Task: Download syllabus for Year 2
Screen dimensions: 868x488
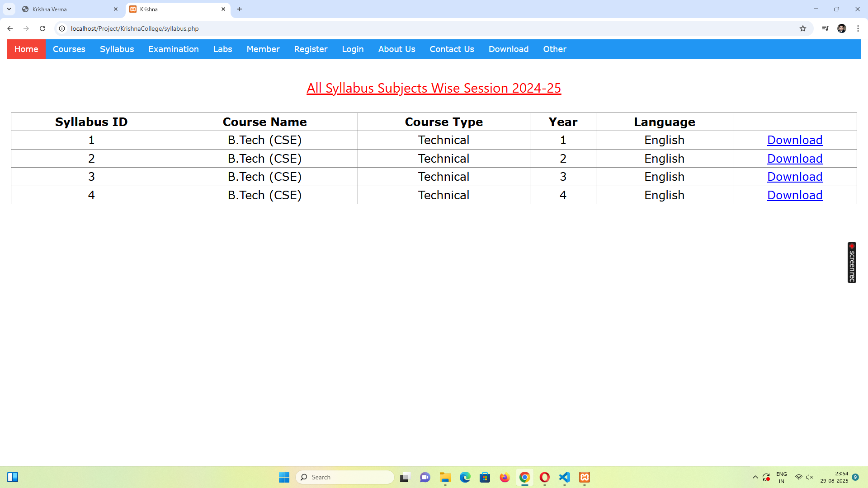Action: click(795, 159)
